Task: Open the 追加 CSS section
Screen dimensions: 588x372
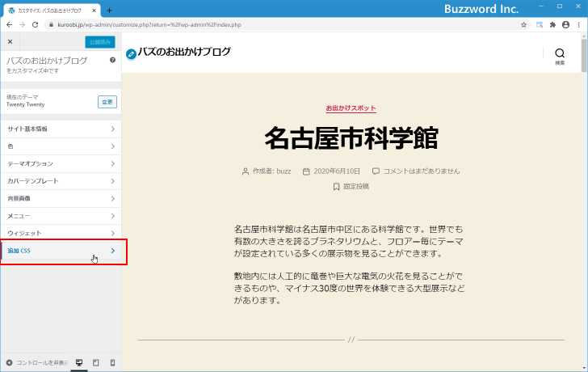Action: (61, 251)
